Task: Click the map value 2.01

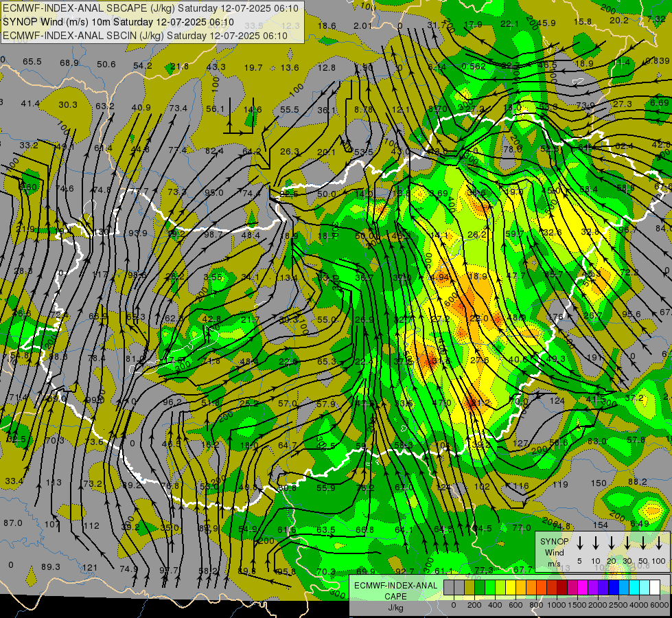Action: click(363, 25)
